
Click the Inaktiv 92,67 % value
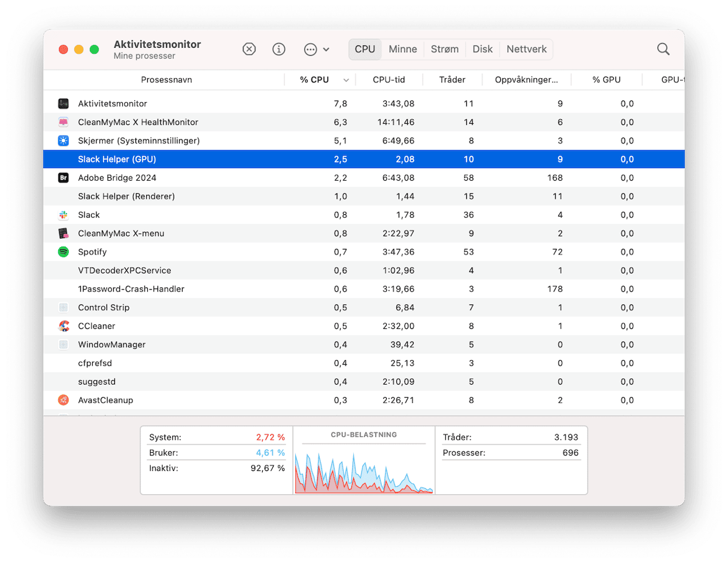268,468
